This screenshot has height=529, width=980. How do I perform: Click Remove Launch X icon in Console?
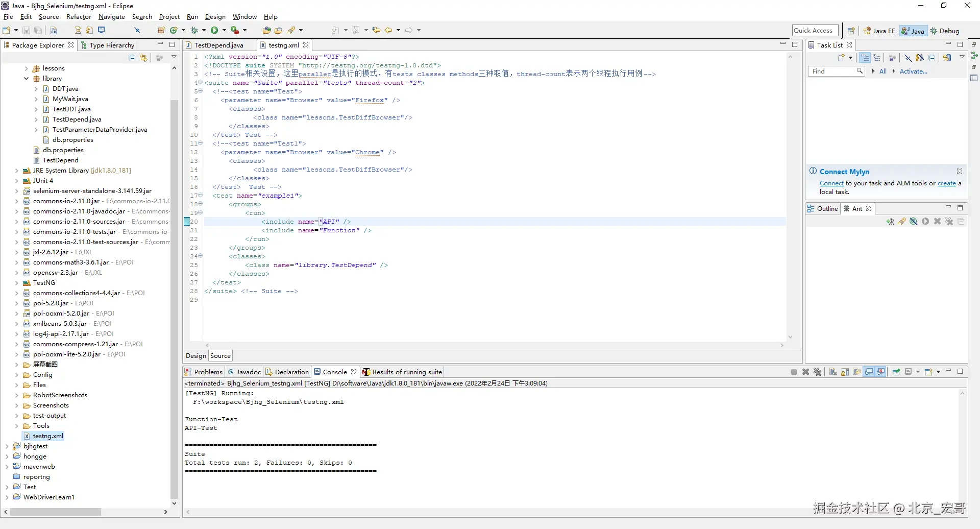pos(805,372)
